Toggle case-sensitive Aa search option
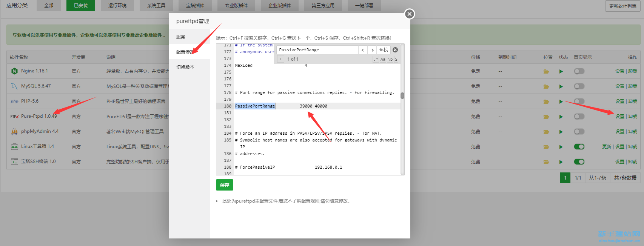 pos(383,59)
